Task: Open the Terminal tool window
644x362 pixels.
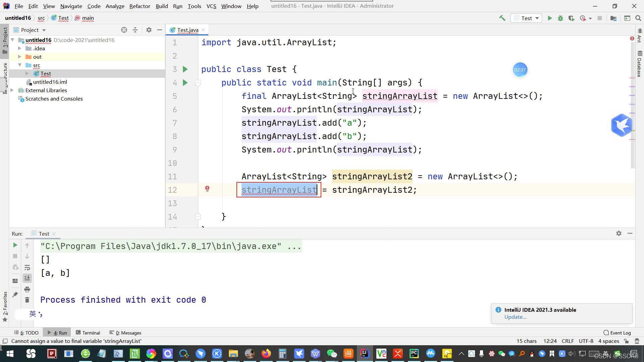Action: (88, 333)
